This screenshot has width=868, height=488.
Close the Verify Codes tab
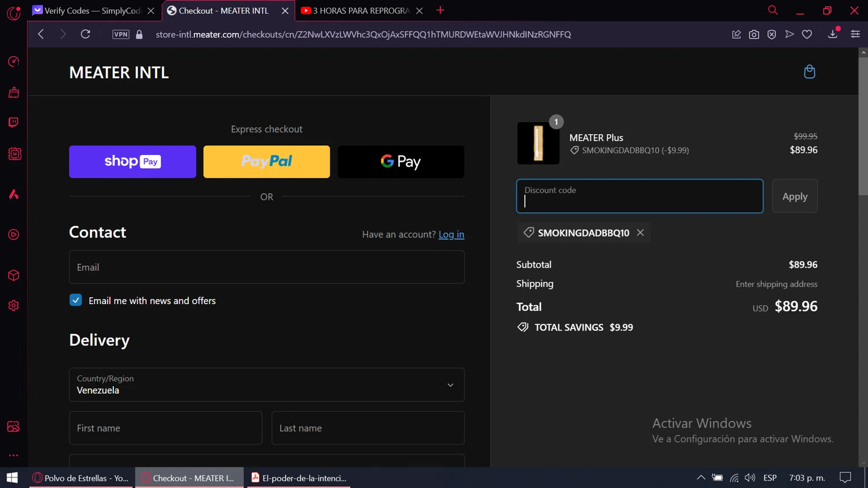(x=151, y=10)
